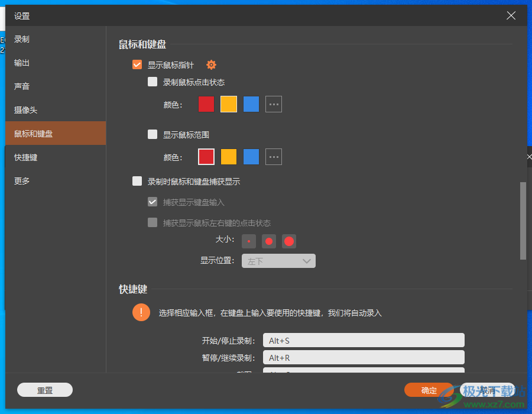Toggle 显示鼠标指针 checkbox
This screenshot has width=532, height=414.
click(x=137, y=64)
